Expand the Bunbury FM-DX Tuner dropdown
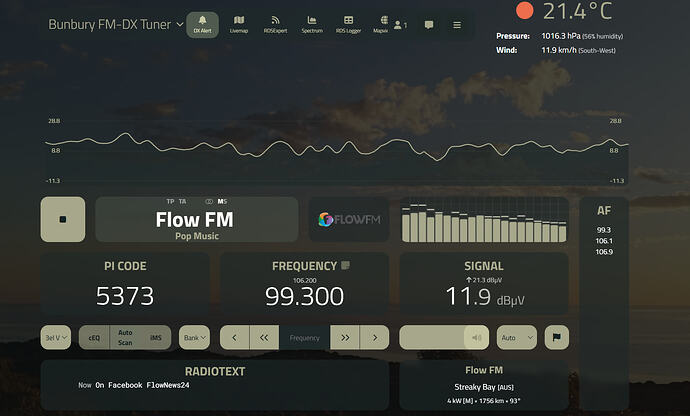Image resolution: width=690 pixels, height=416 pixels. [x=180, y=24]
